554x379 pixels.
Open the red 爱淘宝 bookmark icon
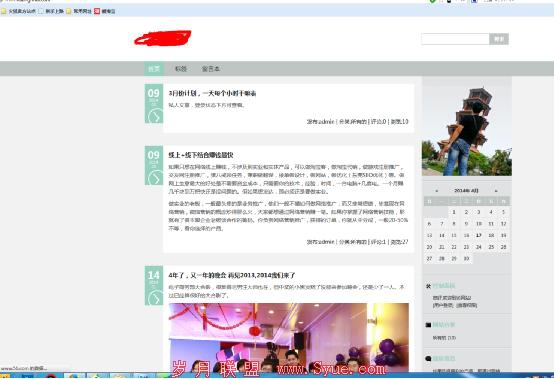[97, 11]
